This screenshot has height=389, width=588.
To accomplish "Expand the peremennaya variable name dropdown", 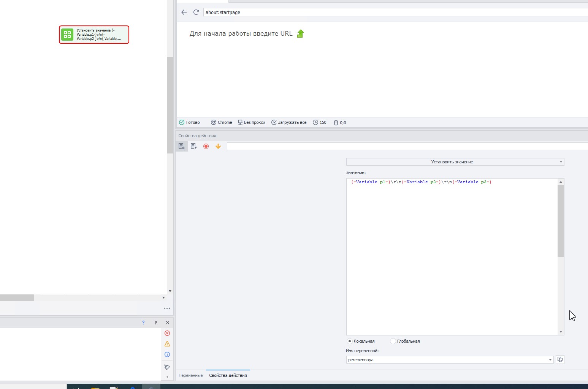I will [550, 360].
